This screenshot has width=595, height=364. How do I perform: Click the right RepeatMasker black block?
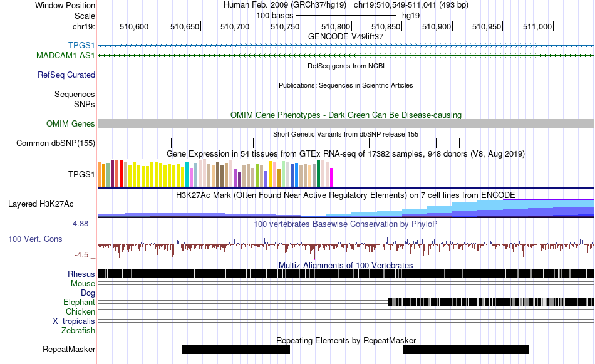pos(465,349)
